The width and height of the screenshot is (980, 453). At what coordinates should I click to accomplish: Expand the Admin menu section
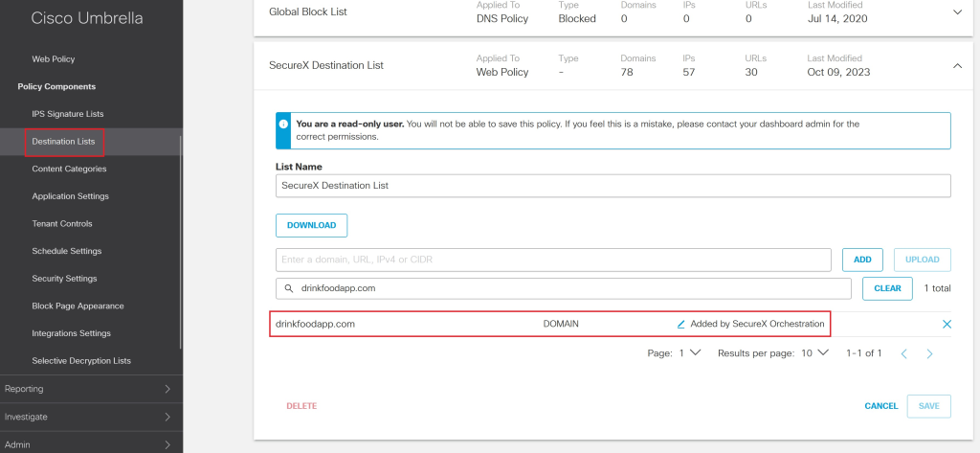(91, 444)
